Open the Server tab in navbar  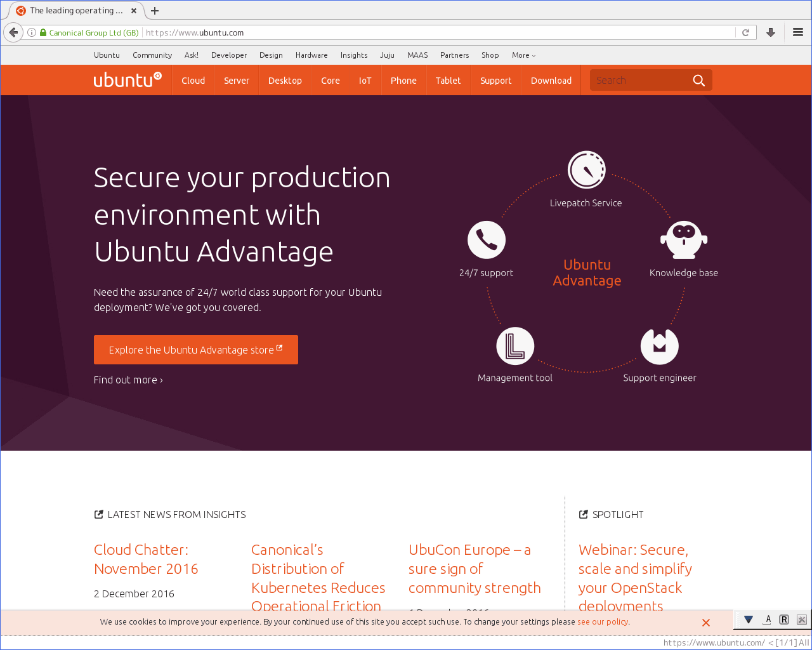pyautogui.click(x=237, y=81)
